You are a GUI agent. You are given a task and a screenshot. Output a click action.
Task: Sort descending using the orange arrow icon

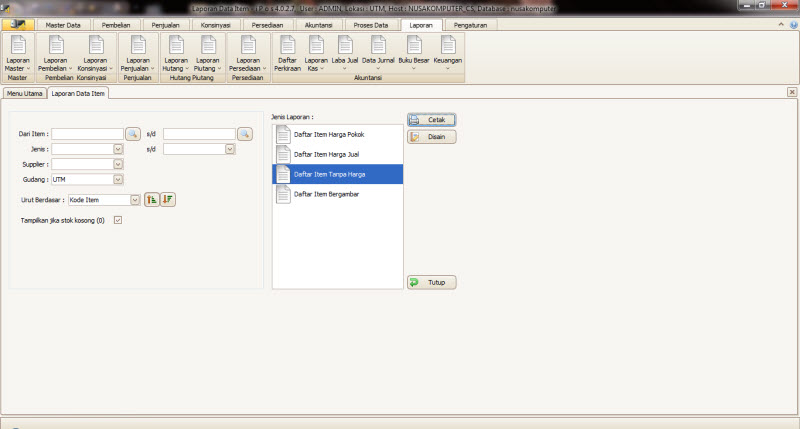point(168,199)
